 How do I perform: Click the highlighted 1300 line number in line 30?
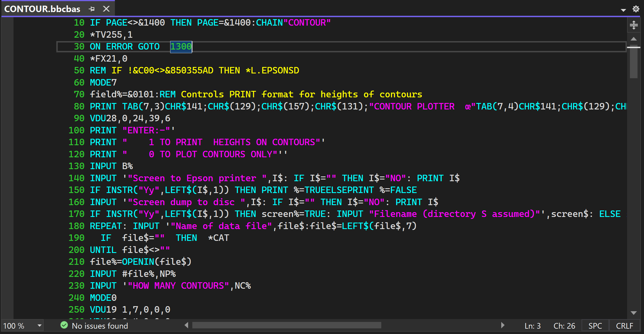(x=181, y=46)
